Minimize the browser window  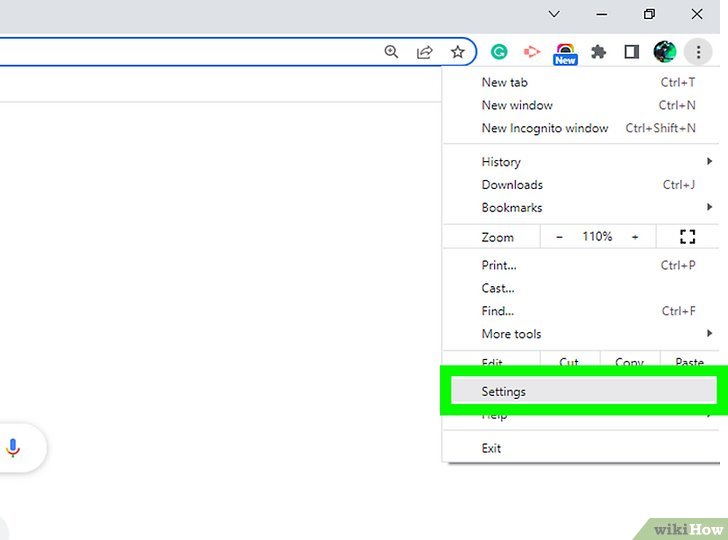tap(601, 14)
